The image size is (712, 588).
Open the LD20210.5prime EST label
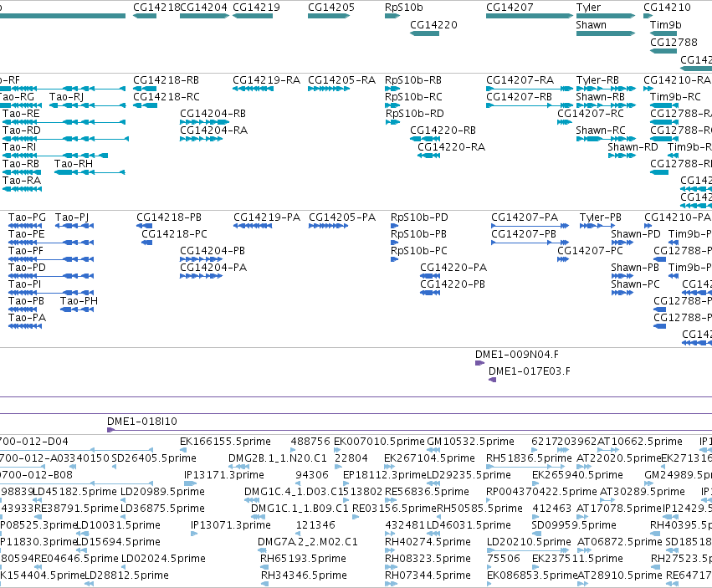(x=529, y=542)
